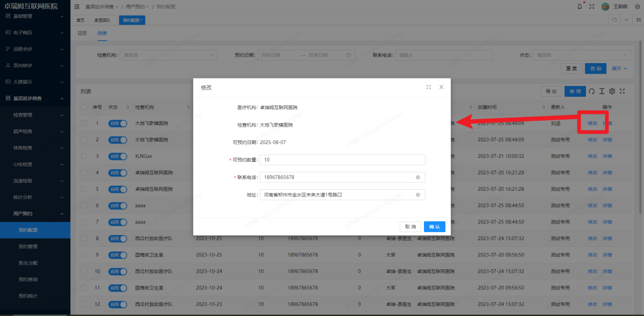Maximize the 修改 dialog to fullscreen
This screenshot has height=316, width=644.
tap(429, 87)
